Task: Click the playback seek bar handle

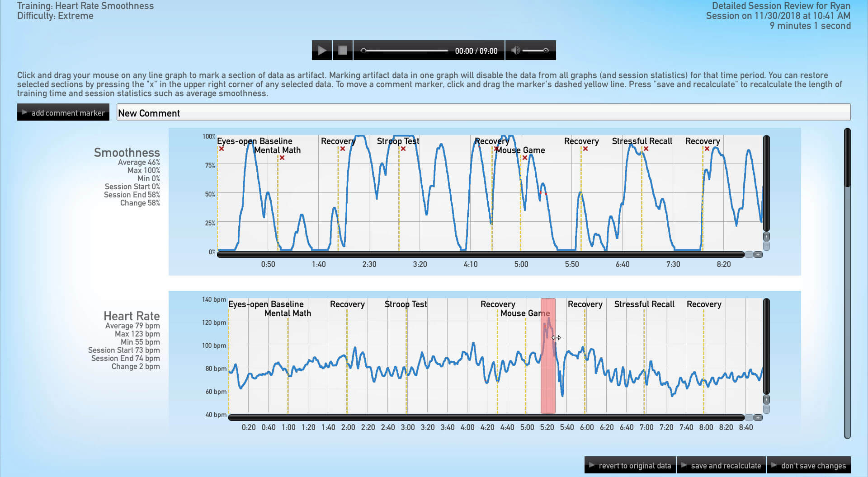Action: click(363, 51)
